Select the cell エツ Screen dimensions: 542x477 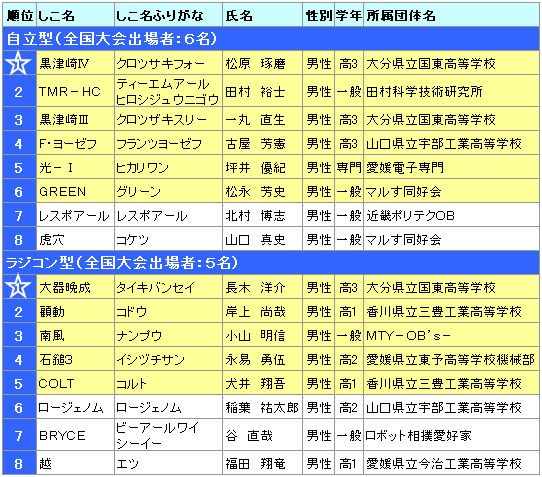[168, 463]
